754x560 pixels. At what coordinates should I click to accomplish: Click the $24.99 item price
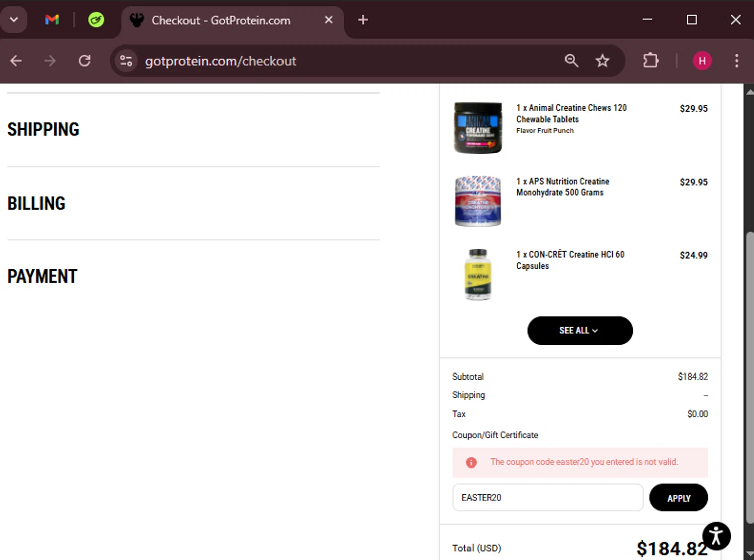tap(694, 255)
